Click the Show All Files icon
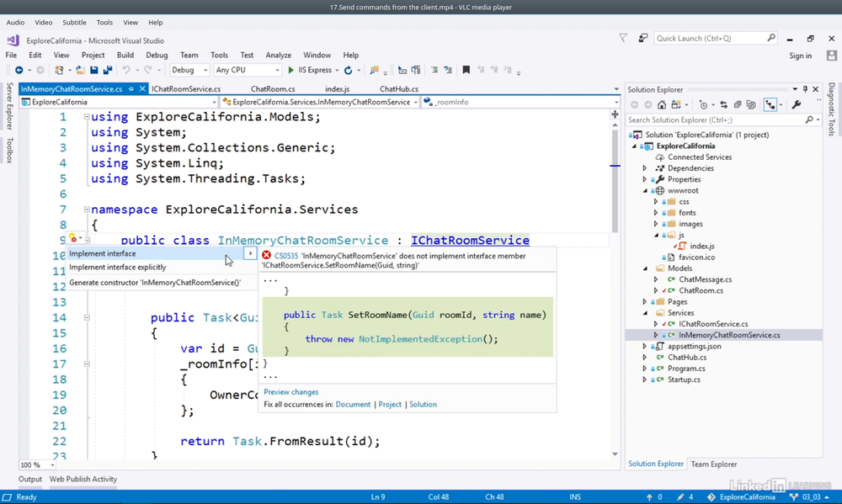The image size is (842, 504). [x=751, y=104]
